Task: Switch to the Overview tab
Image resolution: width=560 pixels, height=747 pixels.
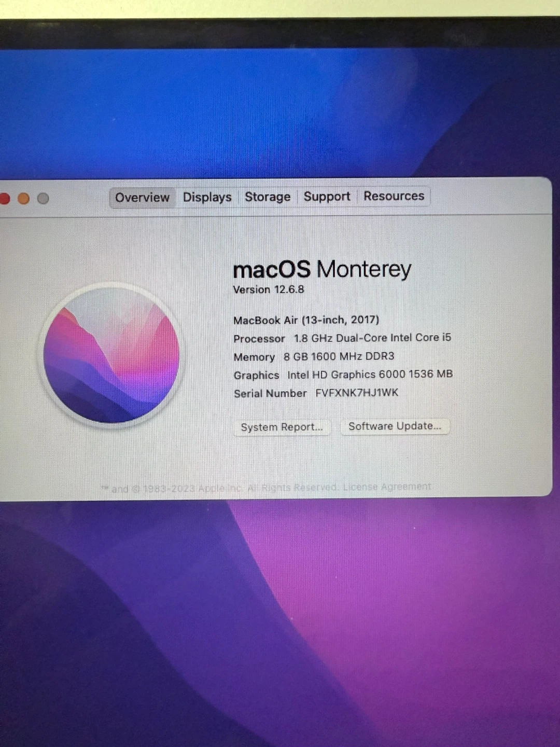Action: [142, 198]
